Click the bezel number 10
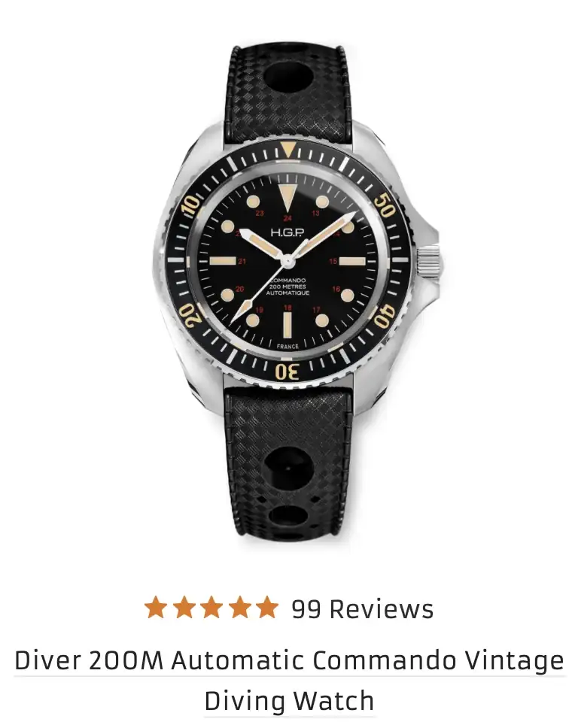Screen dimensions: 572x728 tap(191, 205)
